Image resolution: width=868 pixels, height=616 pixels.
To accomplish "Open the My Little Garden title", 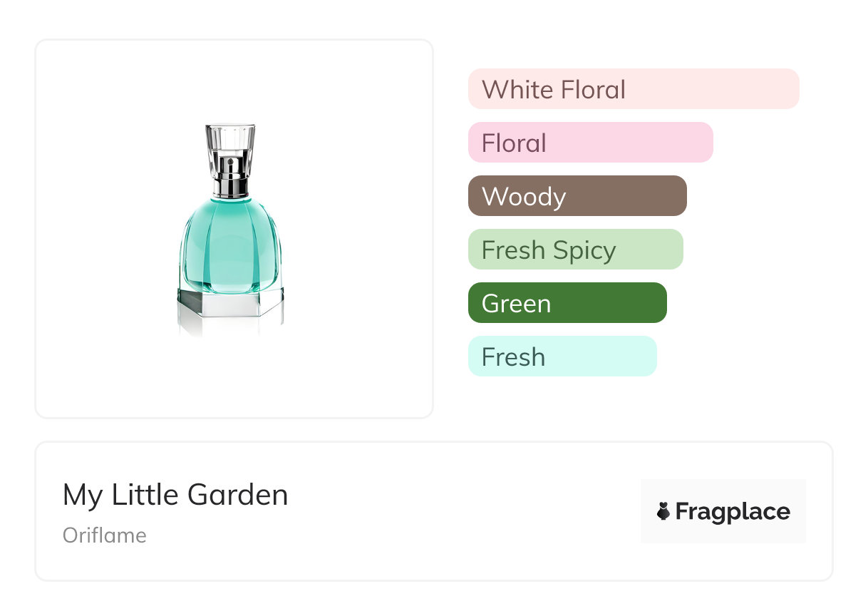I will click(x=175, y=495).
